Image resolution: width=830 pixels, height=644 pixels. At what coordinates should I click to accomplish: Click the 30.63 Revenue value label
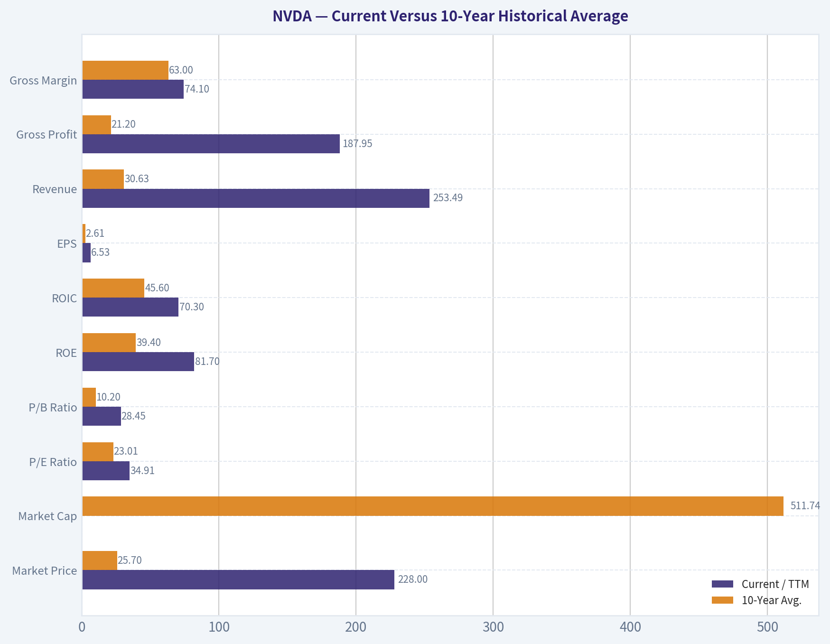[137, 179]
